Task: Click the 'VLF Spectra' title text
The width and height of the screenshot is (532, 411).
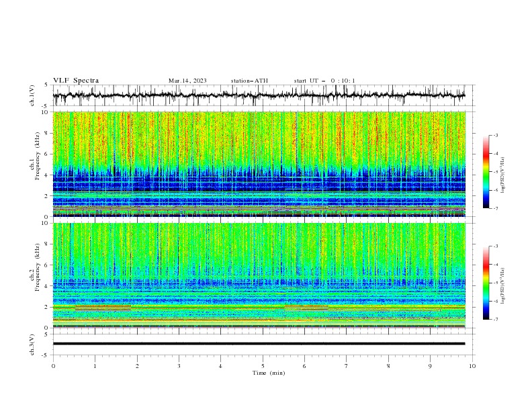Action: coord(76,81)
